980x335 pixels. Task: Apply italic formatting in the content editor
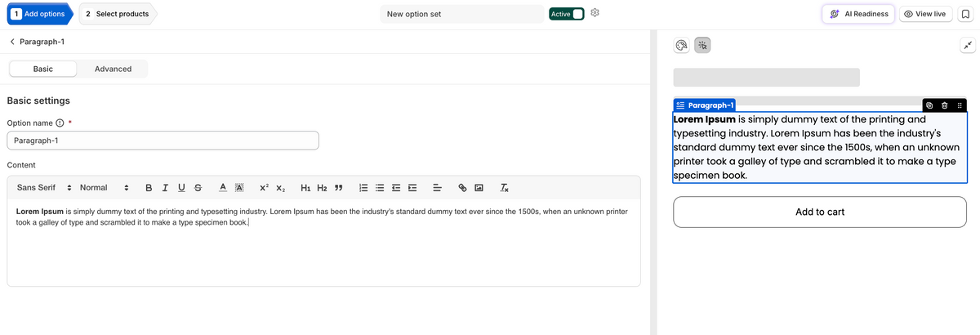166,188
